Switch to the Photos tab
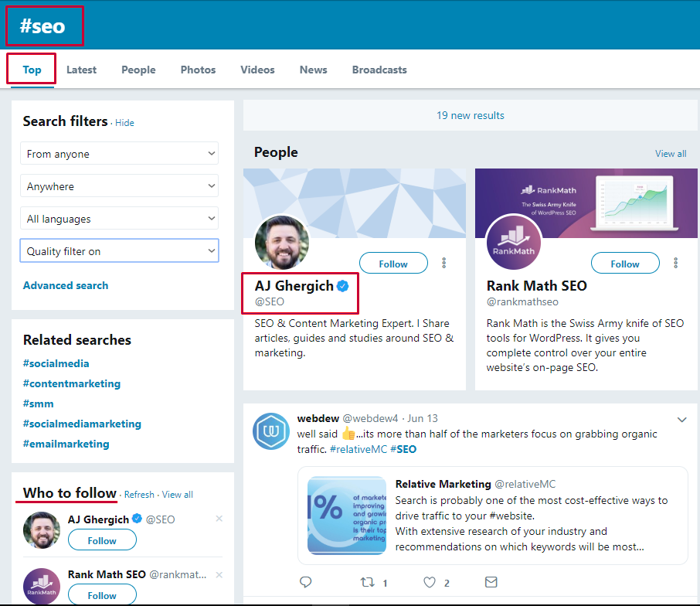The image size is (700, 606). (198, 70)
